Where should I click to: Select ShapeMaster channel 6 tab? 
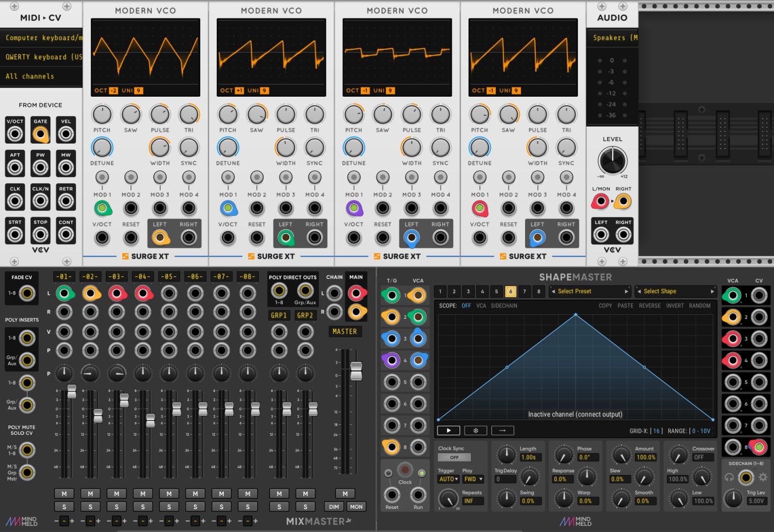click(x=510, y=291)
